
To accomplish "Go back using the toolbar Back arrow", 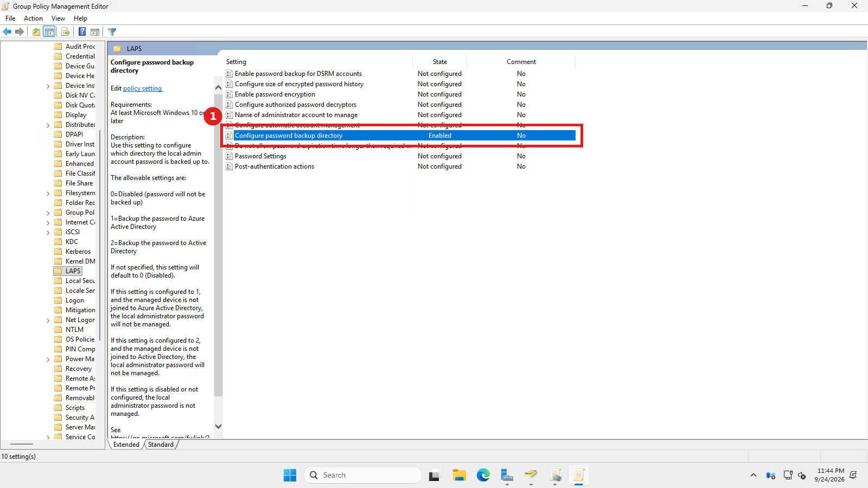I will [x=7, y=32].
